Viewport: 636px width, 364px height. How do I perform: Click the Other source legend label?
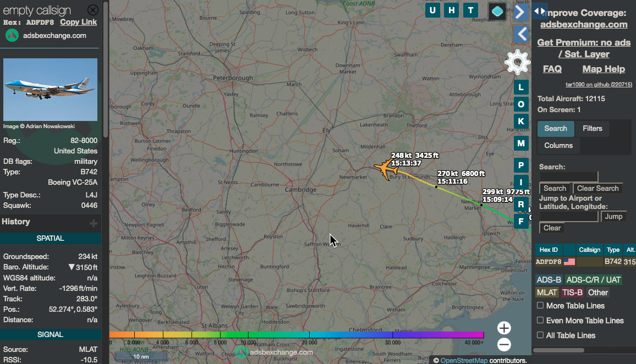tap(598, 293)
